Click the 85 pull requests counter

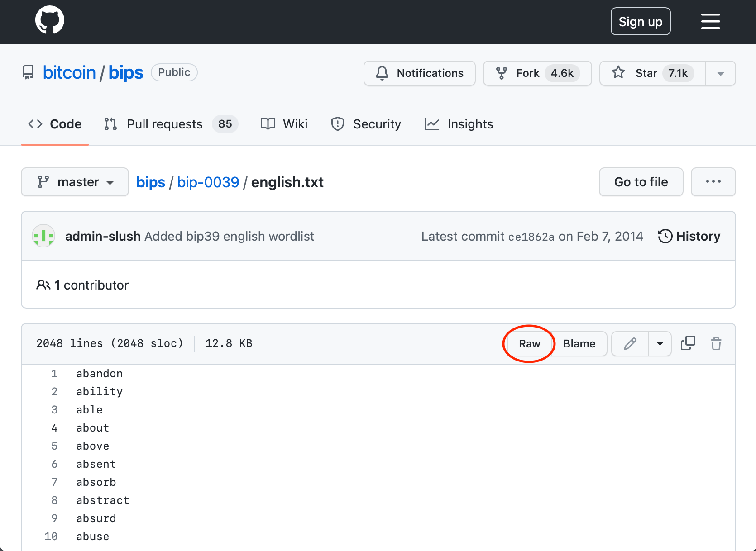point(225,124)
